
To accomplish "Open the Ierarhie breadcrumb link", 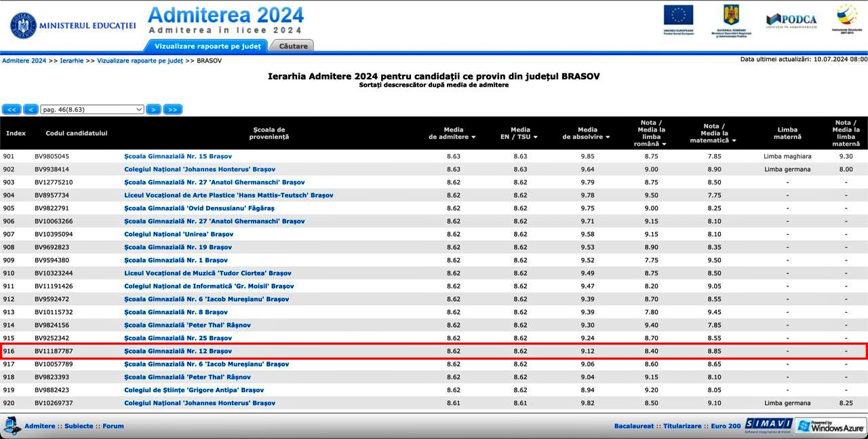I will [71, 60].
